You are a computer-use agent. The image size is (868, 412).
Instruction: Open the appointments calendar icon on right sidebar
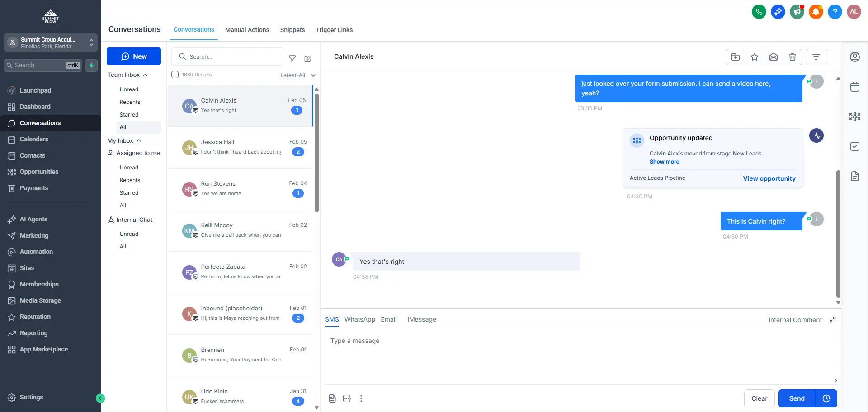[855, 87]
